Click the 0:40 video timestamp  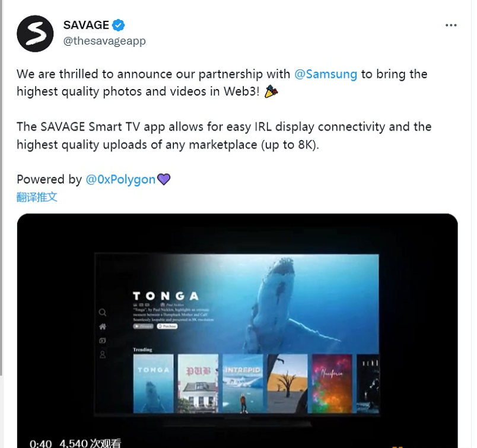tap(40, 443)
